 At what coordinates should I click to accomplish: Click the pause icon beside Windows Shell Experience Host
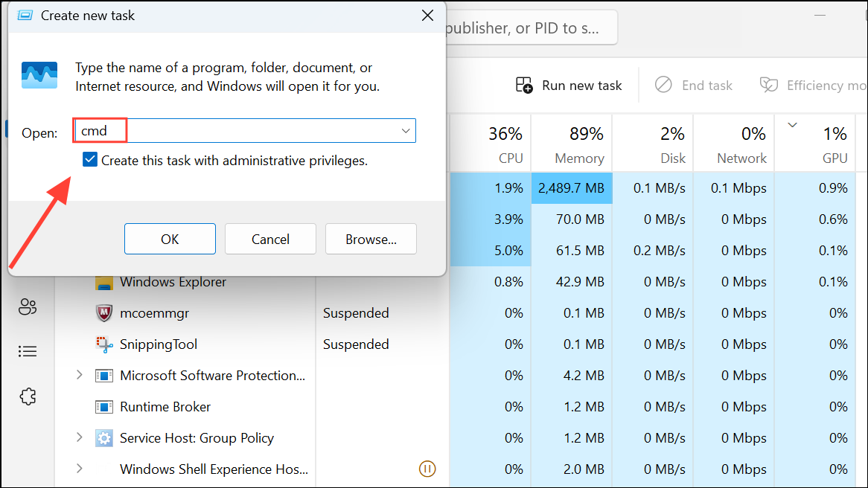427,469
